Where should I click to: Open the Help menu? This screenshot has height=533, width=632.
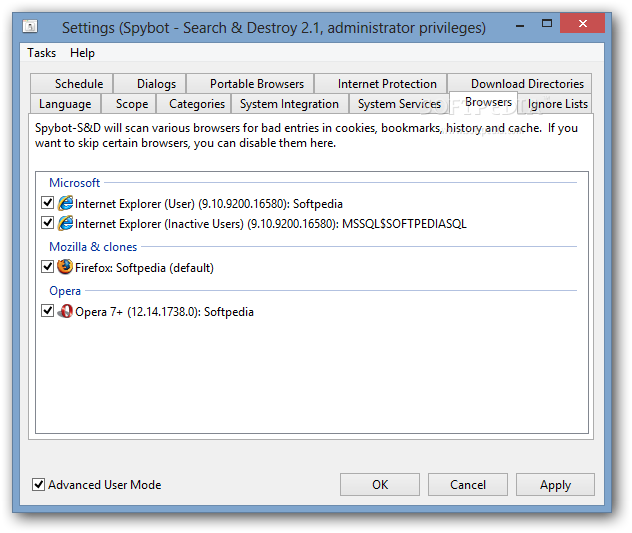pos(82,53)
